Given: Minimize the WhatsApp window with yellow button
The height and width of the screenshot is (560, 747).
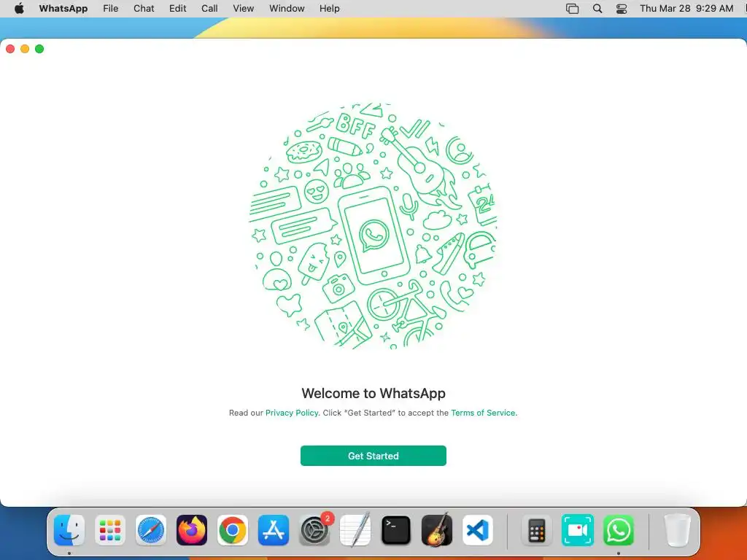Looking at the screenshot, I should coord(25,49).
